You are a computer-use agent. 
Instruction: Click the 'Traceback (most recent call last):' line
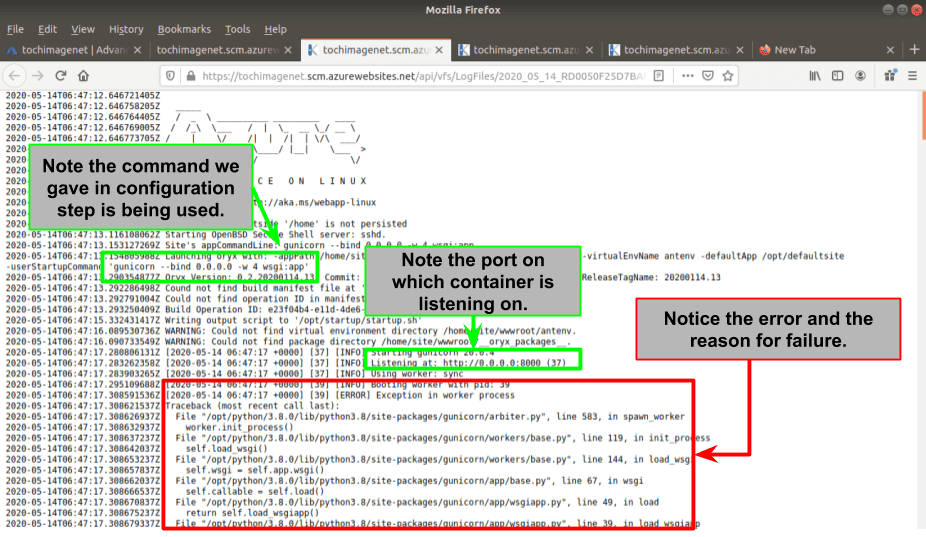pyautogui.click(x=252, y=406)
